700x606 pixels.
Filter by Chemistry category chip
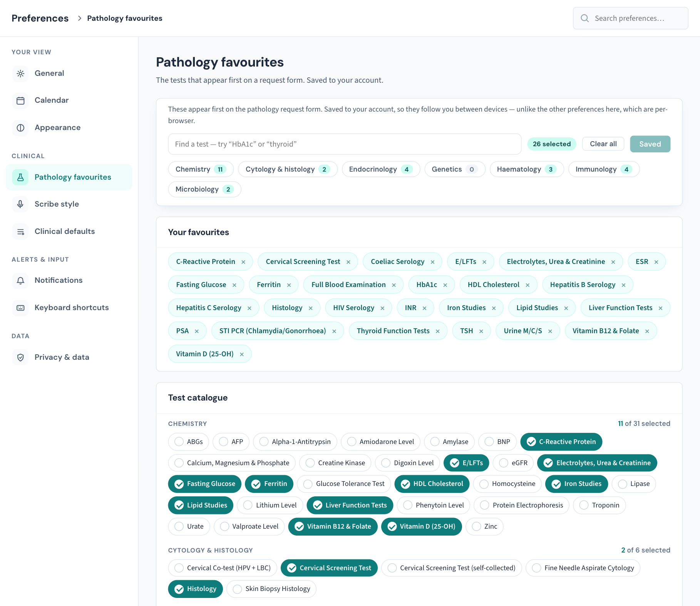click(201, 169)
